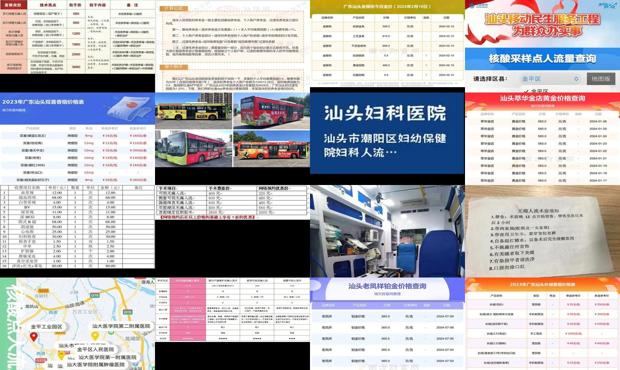
Task: Open the paper notice photo thumbnail
Action: (542, 231)
